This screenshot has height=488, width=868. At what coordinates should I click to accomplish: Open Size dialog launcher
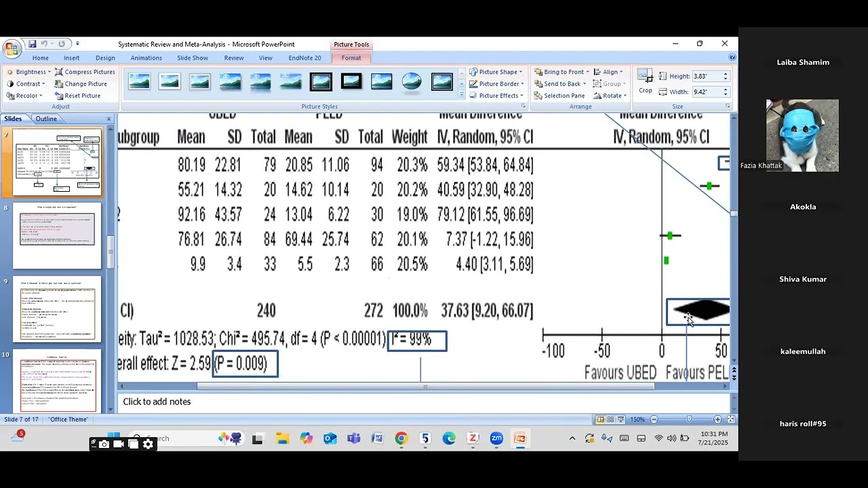(728, 106)
